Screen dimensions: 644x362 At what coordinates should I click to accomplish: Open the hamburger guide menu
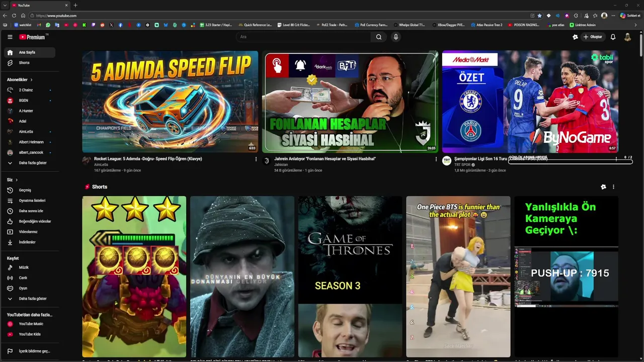tap(10, 37)
